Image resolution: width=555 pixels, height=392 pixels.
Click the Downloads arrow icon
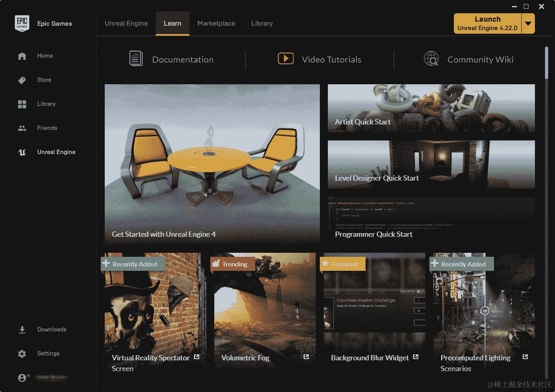coord(22,330)
